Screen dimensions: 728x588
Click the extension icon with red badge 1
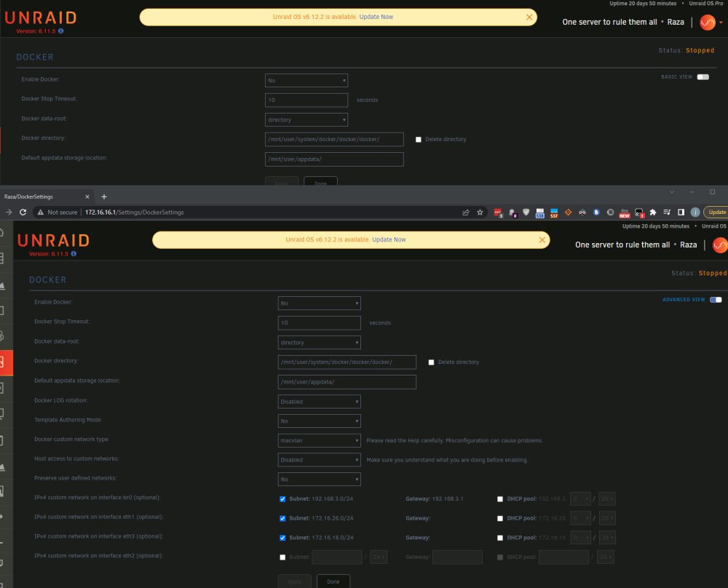639,212
